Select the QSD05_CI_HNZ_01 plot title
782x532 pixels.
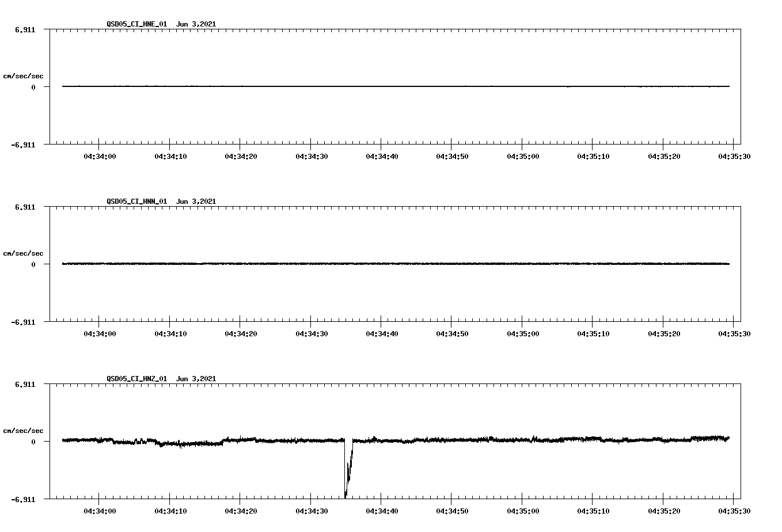161,378
